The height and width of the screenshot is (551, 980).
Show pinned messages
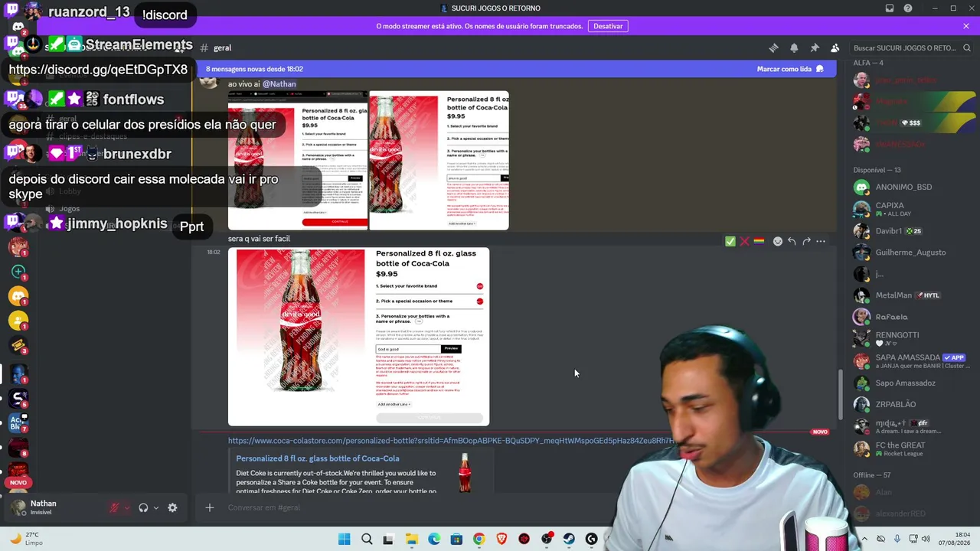coord(815,47)
